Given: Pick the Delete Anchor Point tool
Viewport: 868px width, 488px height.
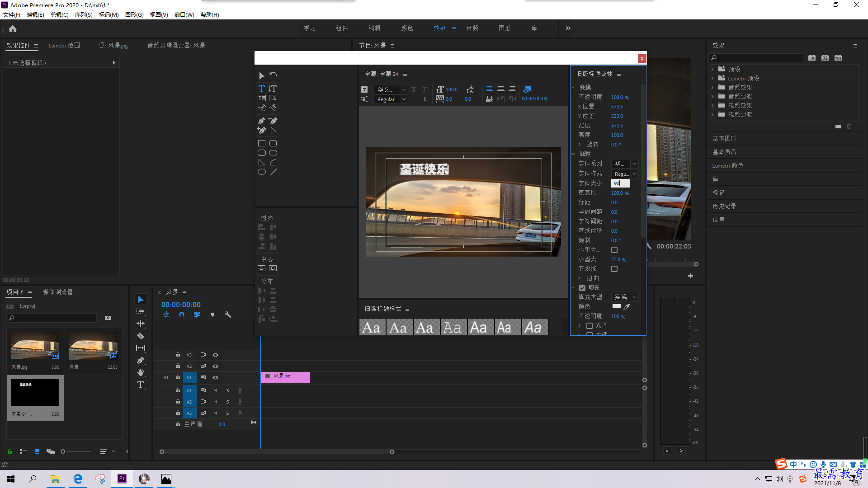Looking at the screenshot, I should 273,121.
